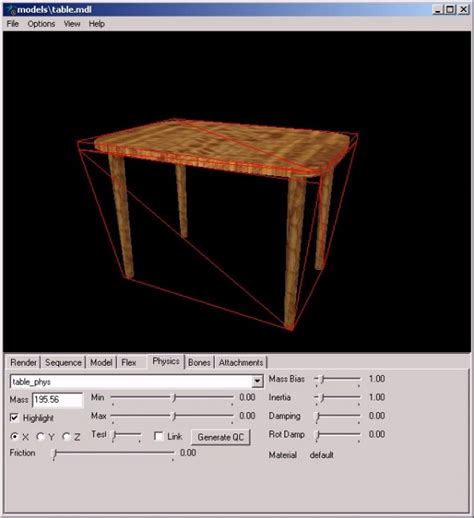Open the Options menu
Image resolution: width=474 pixels, height=518 pixels.
click(41, 24)
